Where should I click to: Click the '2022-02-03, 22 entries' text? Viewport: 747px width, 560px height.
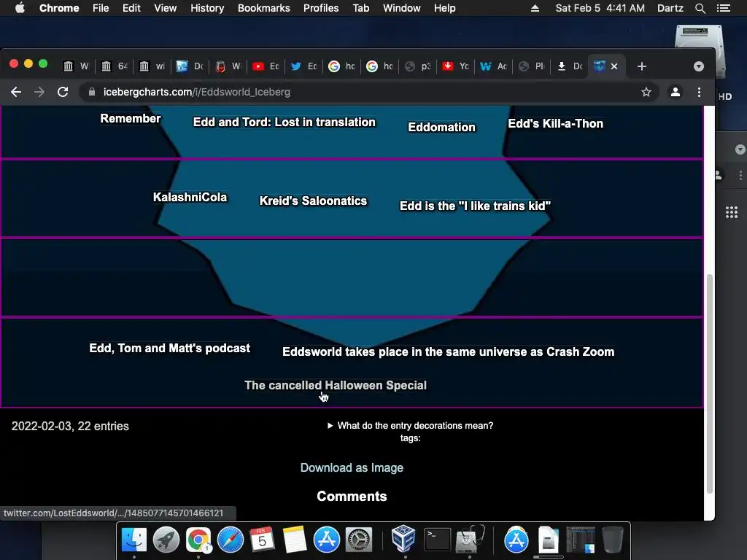pyautogui.click(x=70, y=426)
